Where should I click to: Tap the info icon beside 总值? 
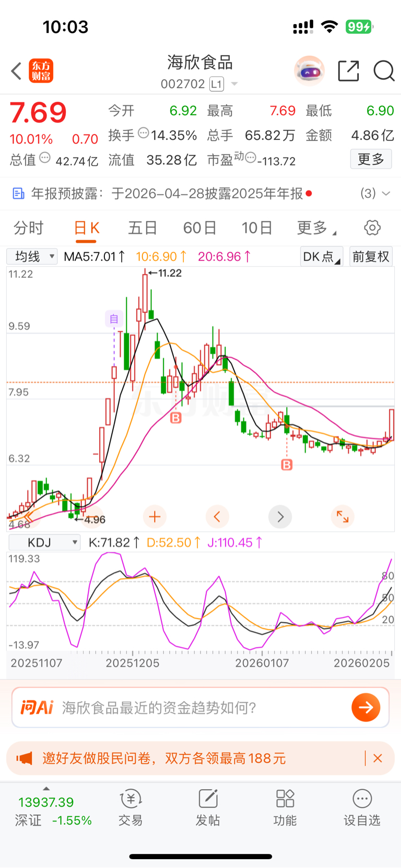(45, 158)
